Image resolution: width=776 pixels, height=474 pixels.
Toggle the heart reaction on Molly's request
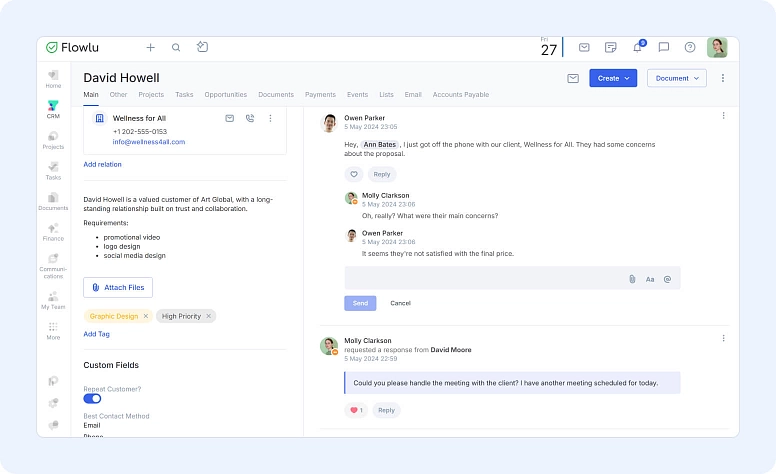[355, 410]
